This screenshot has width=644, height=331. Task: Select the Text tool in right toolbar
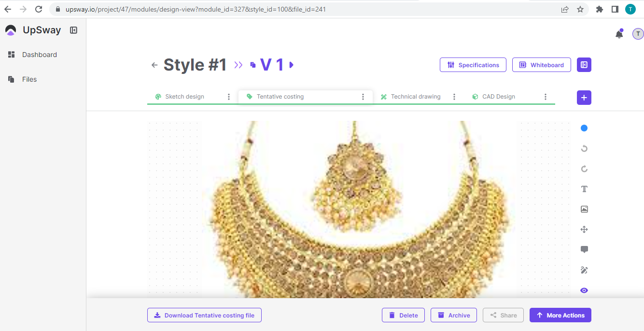coord(584,189)
